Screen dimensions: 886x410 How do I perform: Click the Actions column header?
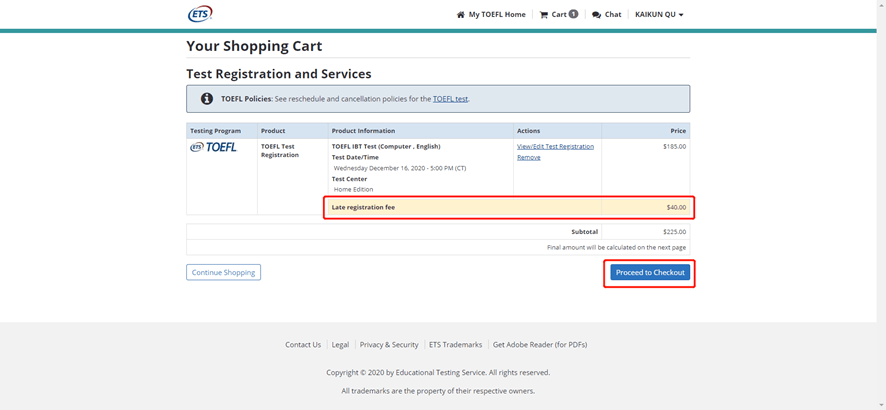point(528,131)
